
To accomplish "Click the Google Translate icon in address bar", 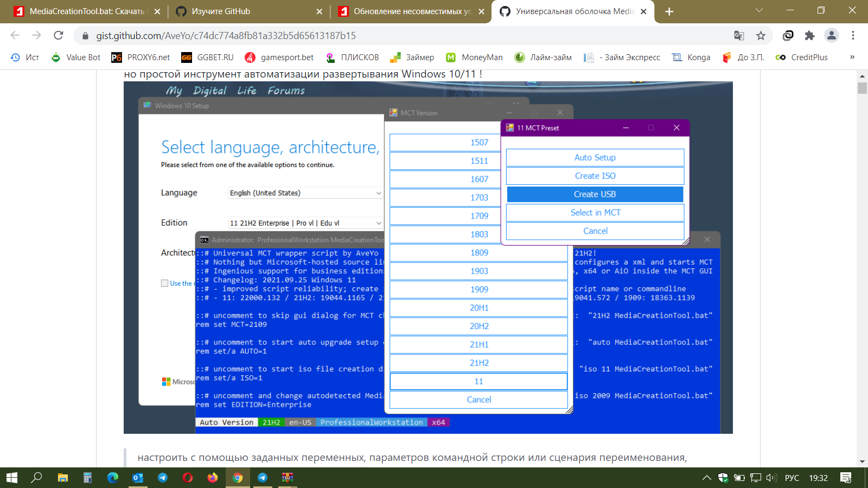I will (x=739, y=35).
